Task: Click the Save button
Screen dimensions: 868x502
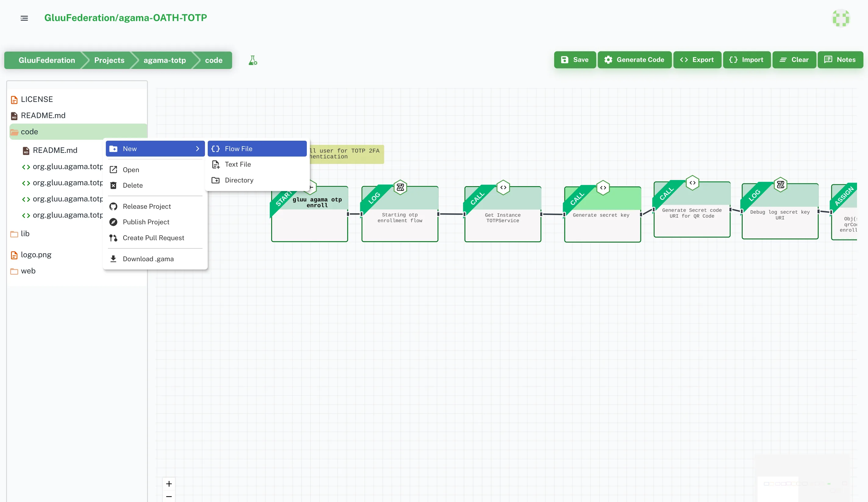Action: (575, 60)
